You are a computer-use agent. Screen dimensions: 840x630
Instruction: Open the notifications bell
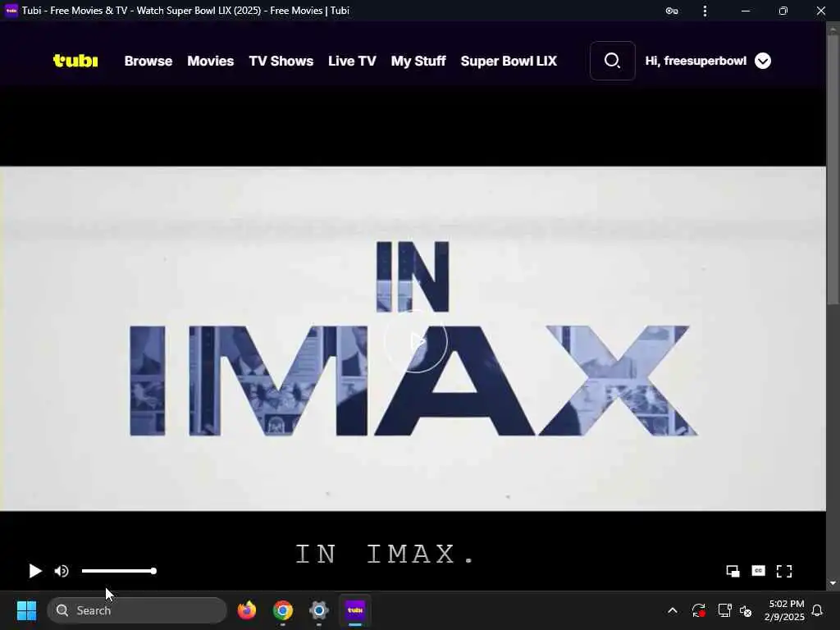click(x=817, y=610)
